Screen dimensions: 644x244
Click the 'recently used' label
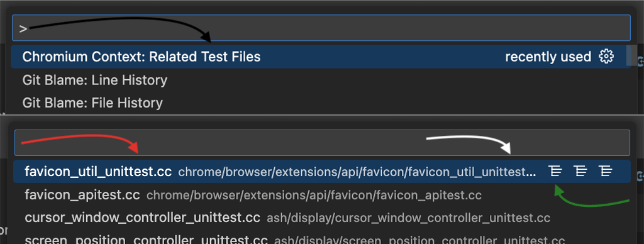click(548, 57)
